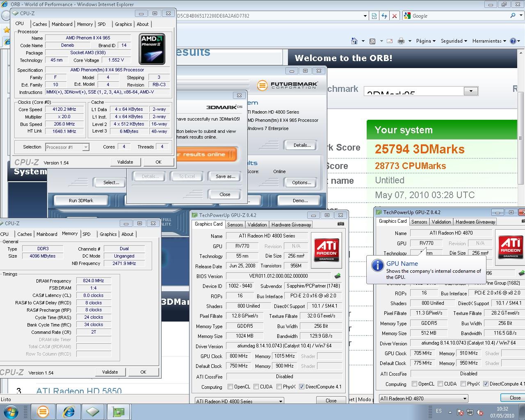This screenshot has height=420, width=525.
Task: Click the IE home page icon
Action: point(354,41)
